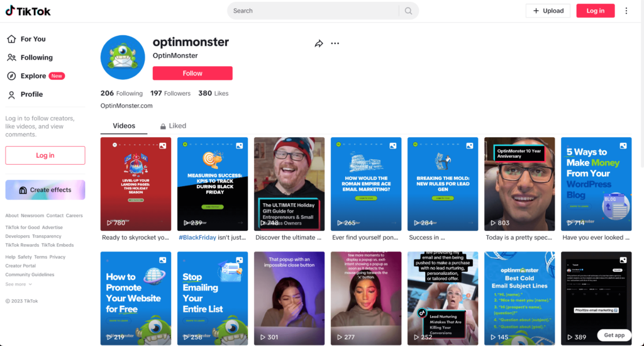Click the red Log in button in header
This screenshot has height=346, width=644.
(x=596, y=11)
